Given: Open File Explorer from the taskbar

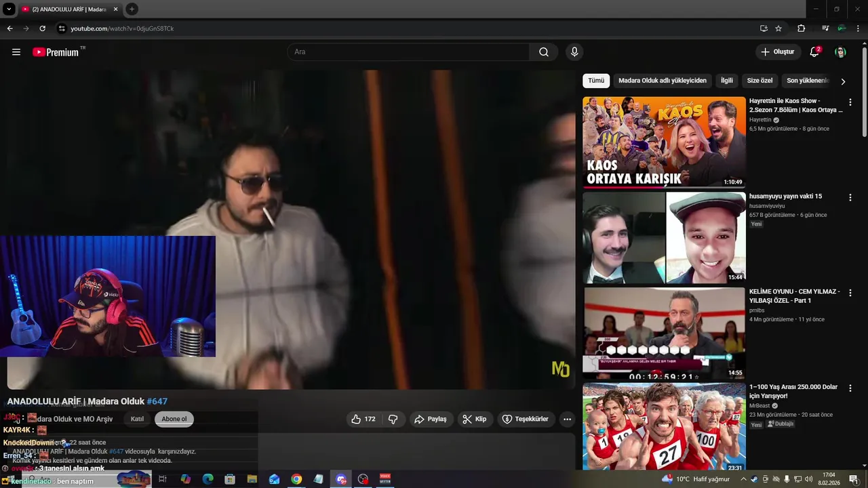Looking at the screenshot, I should pyautogui.click(x=252, y=479).
